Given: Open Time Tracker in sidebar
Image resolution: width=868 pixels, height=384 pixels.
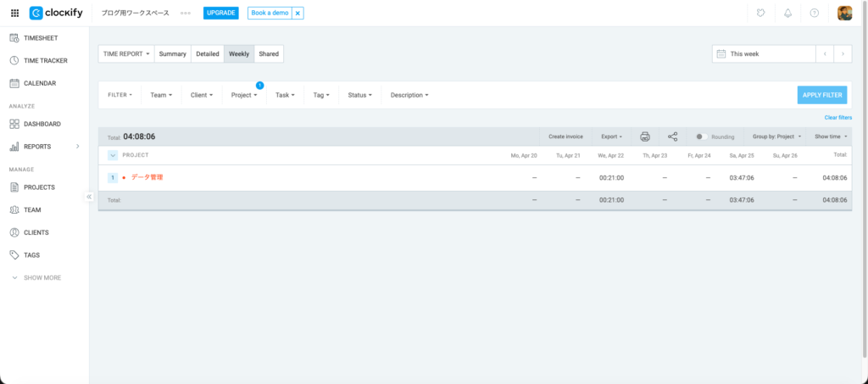Looking at the screenshot, I should [45, 61].
